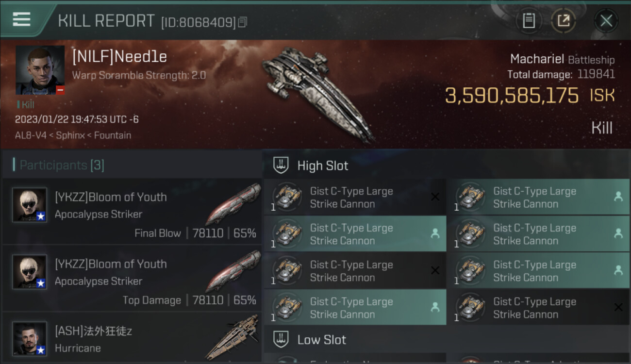Click Hurricane ship icon
Image resolution: width=631 pixels, height=364 pixels.
pos(232,337)
